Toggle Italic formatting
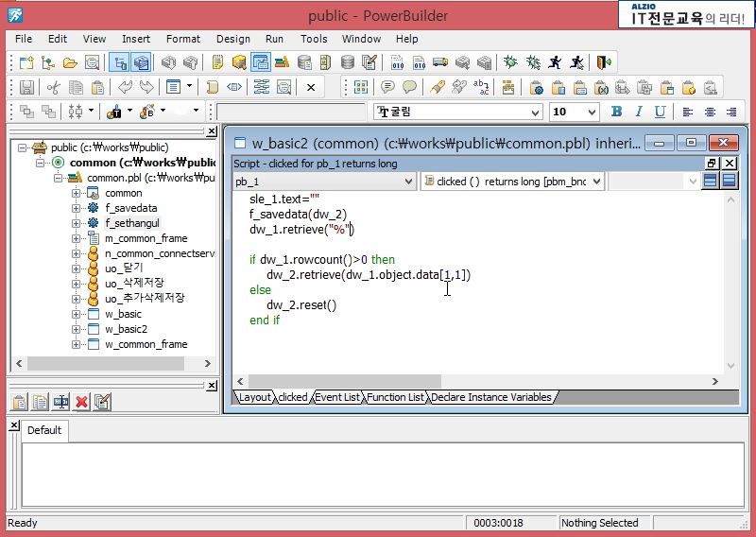756x537 pixels. point(639,112)
